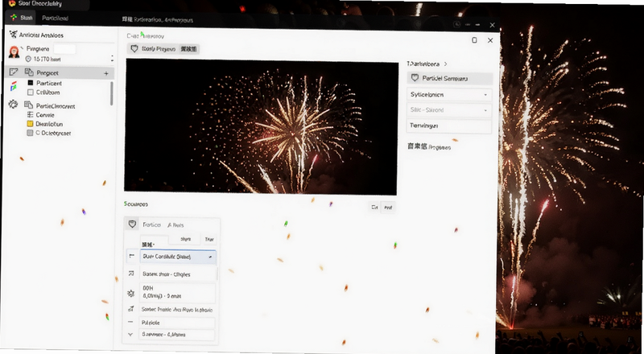
Task: Click the colorful star icon on the first tab
Action: 14,18
